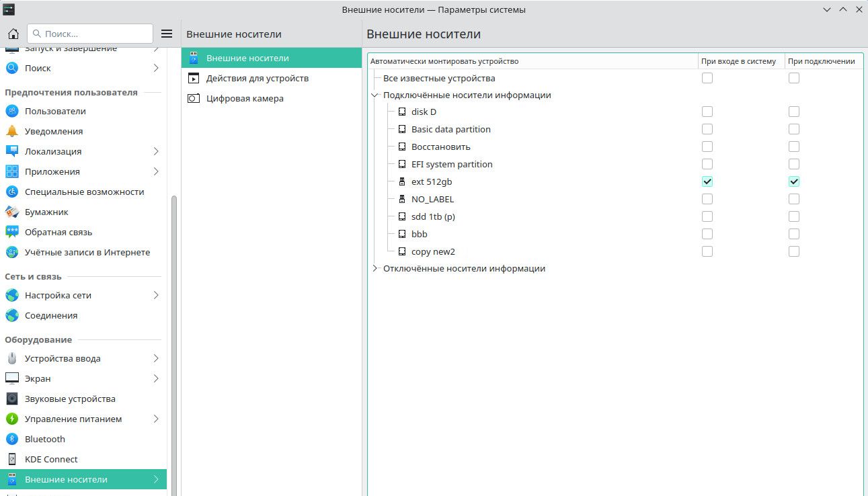Click the Bluetooth icon in sidebar
Screen dimensions: 868x496
pos(12,439)
